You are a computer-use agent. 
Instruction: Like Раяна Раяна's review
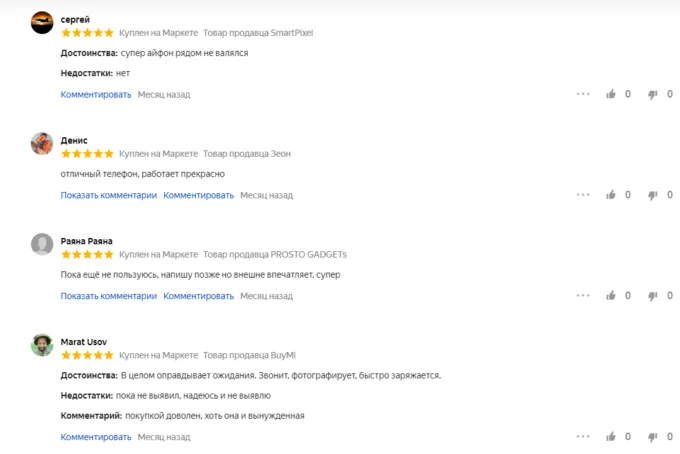611,296
